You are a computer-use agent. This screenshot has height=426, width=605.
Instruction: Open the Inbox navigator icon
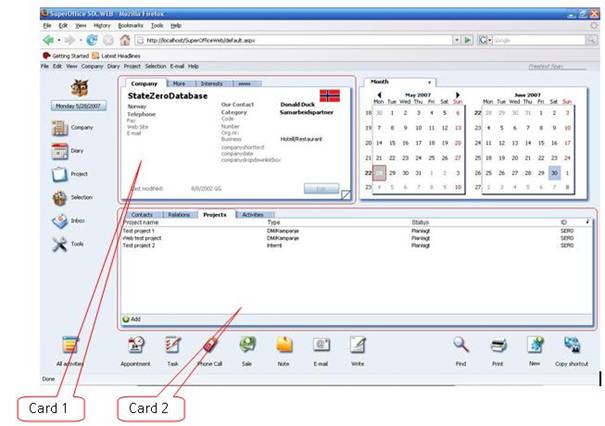(x=60, y=221)
